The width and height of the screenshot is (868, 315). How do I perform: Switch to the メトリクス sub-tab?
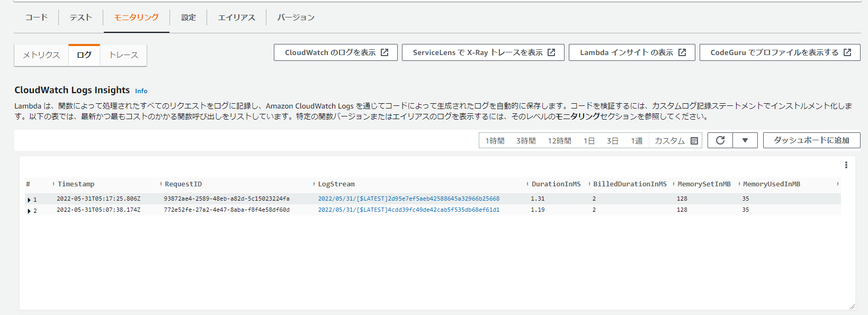click(41, 55)
